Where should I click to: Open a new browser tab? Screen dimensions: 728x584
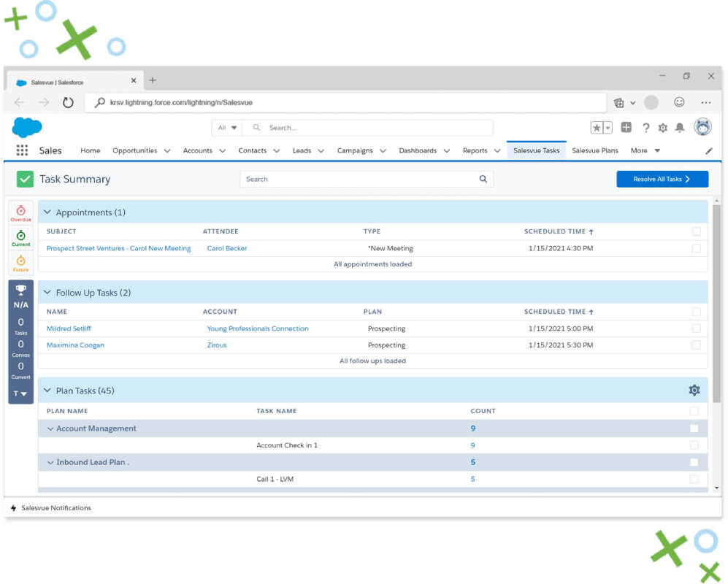(153, 80)
